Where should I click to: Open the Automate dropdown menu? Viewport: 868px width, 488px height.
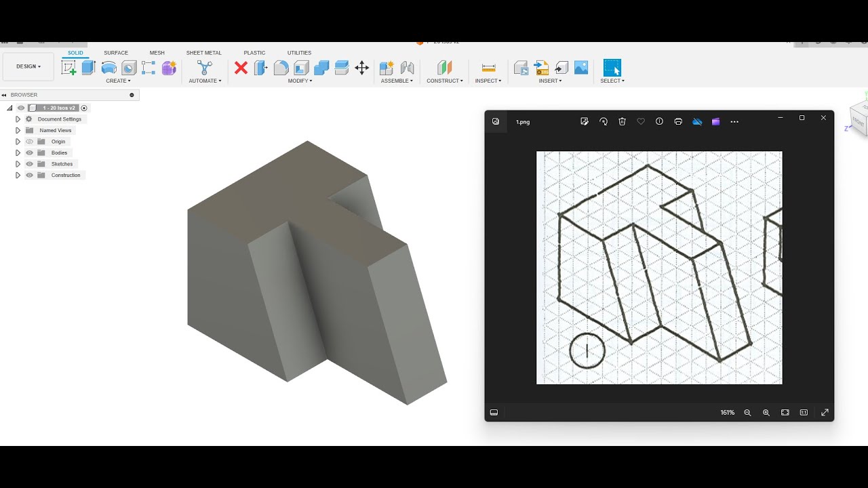pos(205,81)
